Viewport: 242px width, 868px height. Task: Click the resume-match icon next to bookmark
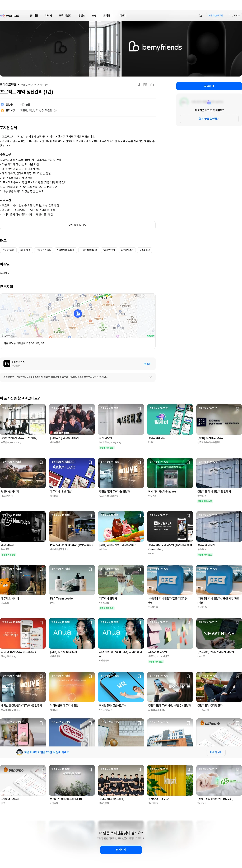pyautogui.click(x=145, y=85)
